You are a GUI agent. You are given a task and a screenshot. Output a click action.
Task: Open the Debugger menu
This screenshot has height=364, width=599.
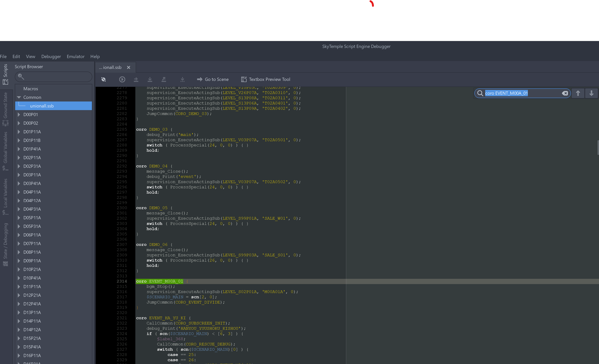point(51,56)
